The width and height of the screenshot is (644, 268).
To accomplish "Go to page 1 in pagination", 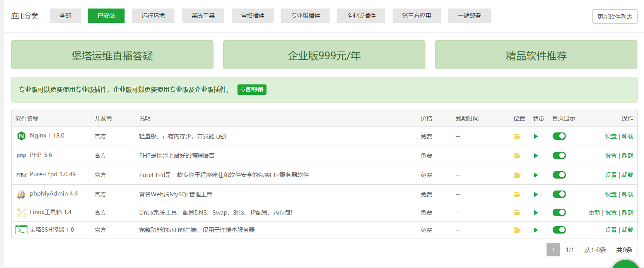I will click(x=553, y=250).
